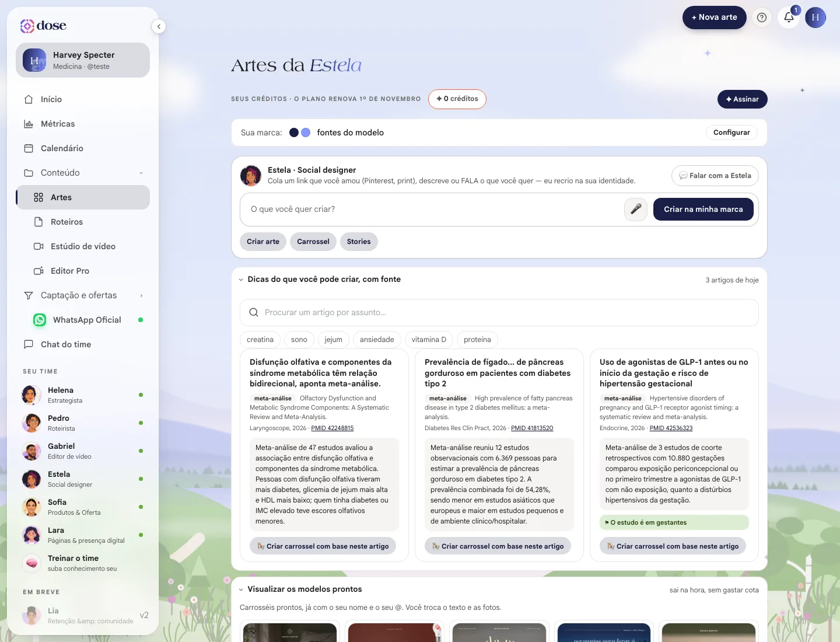Click the dark navy brand color swatch
Screen dimensions: 840x642
(294, 132)
